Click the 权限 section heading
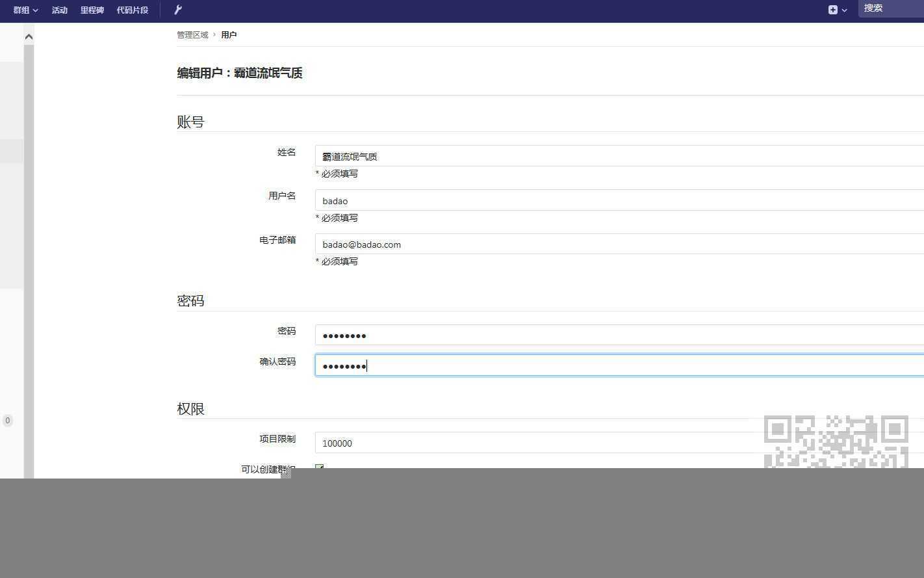 (x=190, y=408)
